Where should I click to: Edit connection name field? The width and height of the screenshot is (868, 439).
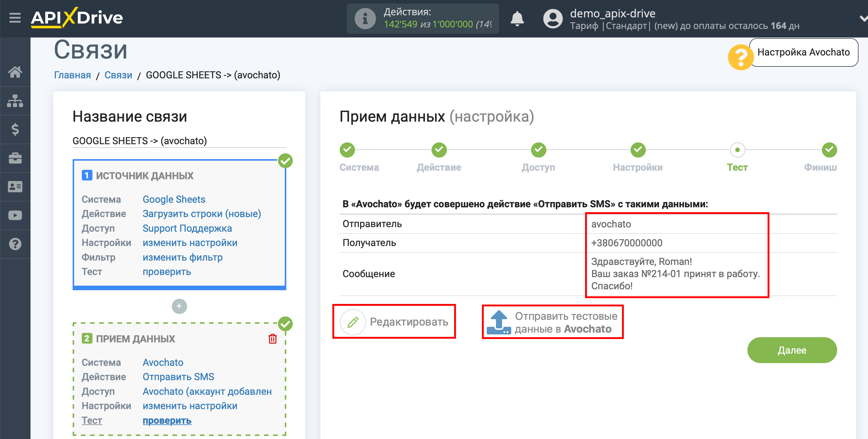coord(179,141)
